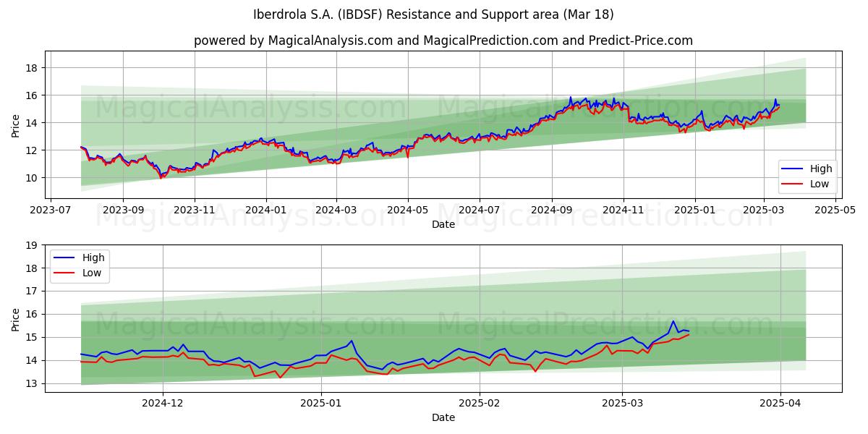Click the top chart x-axis label '2024-07'

click(480, 210)
